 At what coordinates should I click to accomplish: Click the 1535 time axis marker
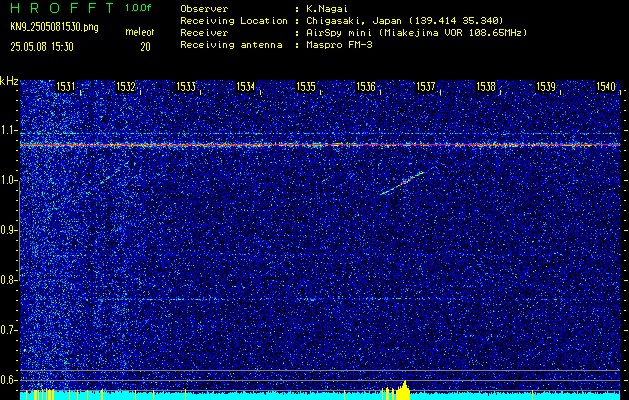pos(306,87)
